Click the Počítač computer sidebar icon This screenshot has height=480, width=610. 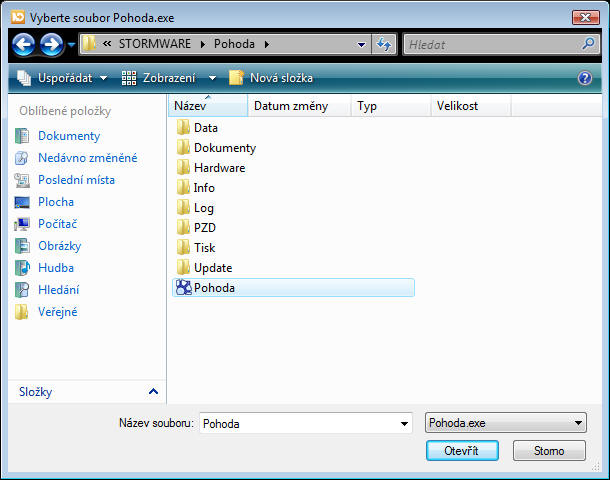22,224
